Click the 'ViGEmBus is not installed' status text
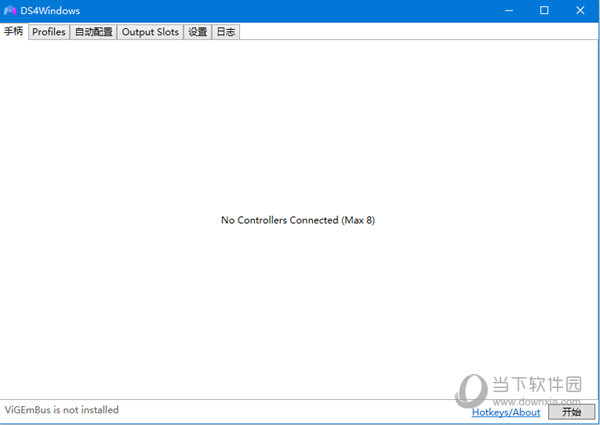The width and height of the screenshot is (600, 425). tap(62, 410)
